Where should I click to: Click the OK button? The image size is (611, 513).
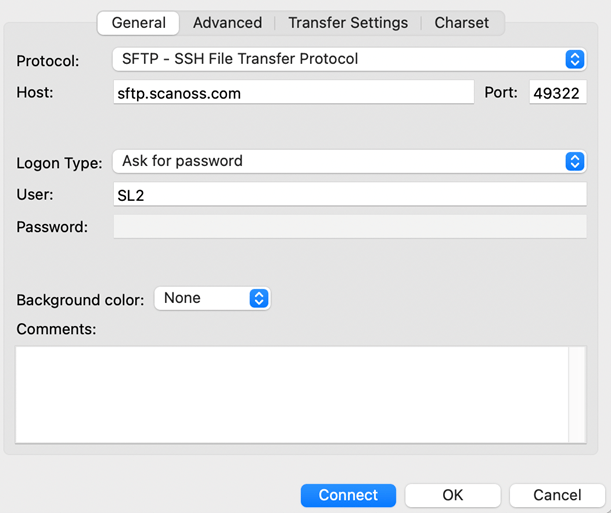click(x=453, y=495)
